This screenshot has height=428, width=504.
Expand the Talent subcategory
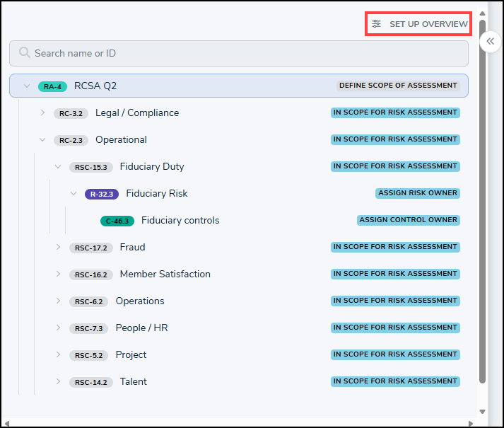(58, 381)
